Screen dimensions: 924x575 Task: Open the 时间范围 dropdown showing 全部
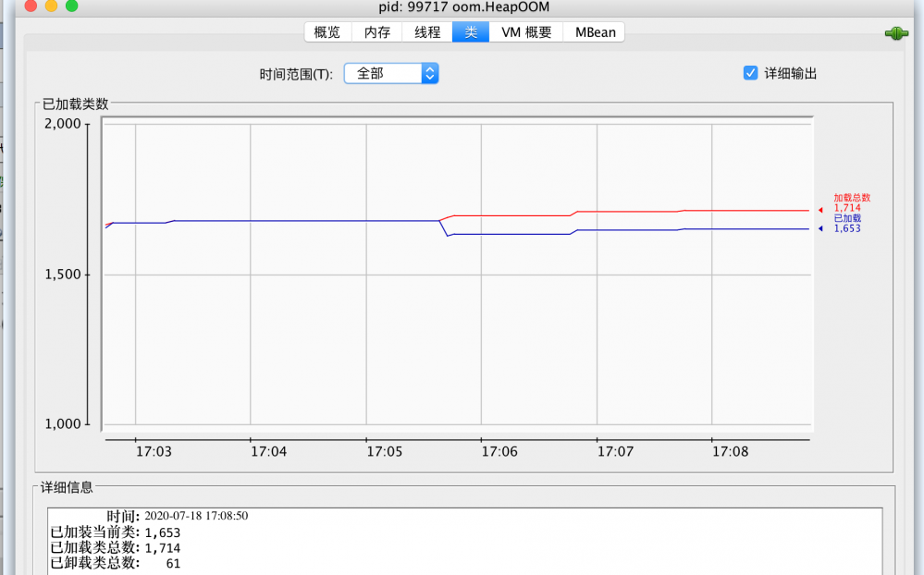(391, 74)
